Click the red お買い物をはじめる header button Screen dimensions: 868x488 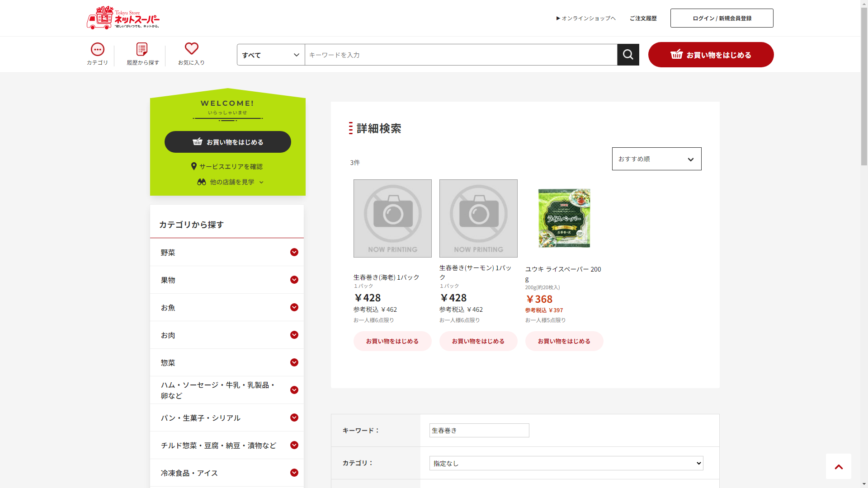[711, 55]
